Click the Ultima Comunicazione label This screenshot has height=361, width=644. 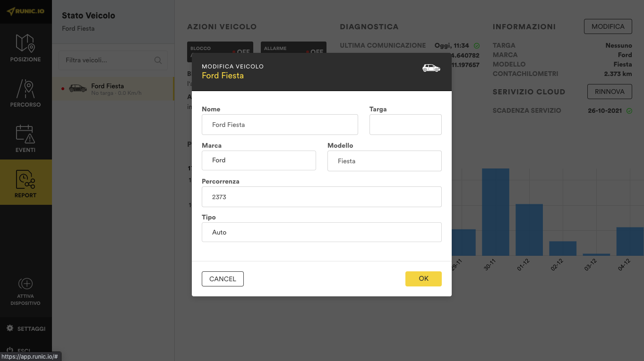tap(383, 45)
